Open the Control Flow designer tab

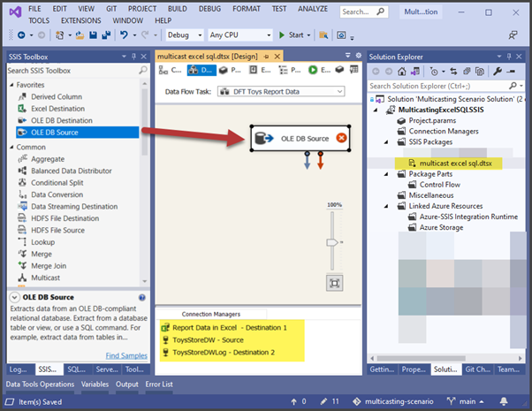171,70
